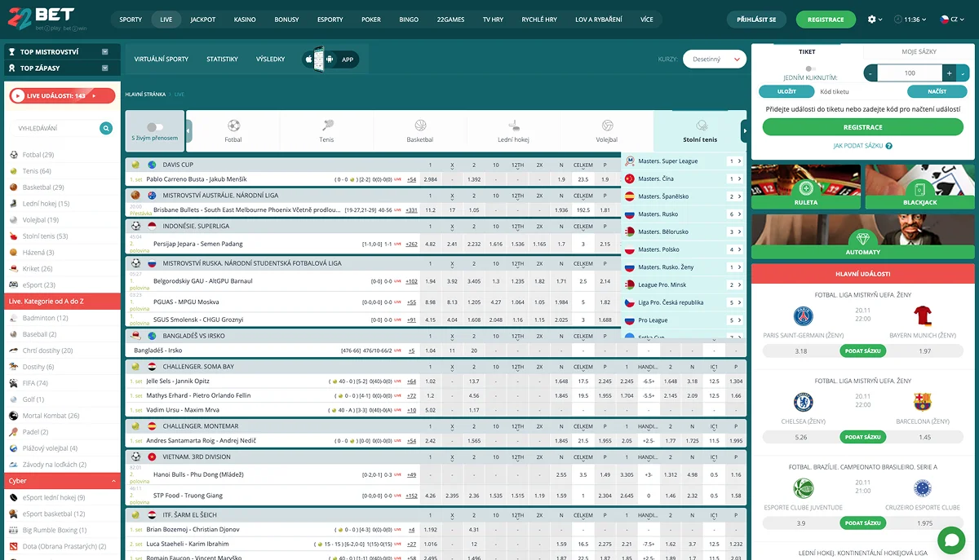The width and height of the screenshot is (979, 560).
Task: Click the help icon next to Jak podat sázku
Action: point(888,146)
